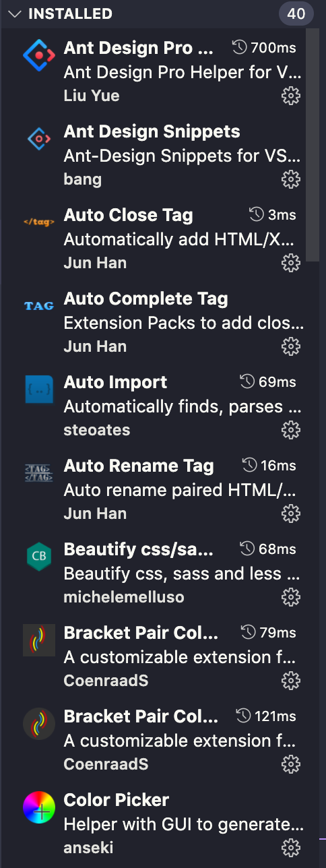Open manage gear for Ant Design Pro Helper
The height and width of the screenshot is (868, 326).
290,96
